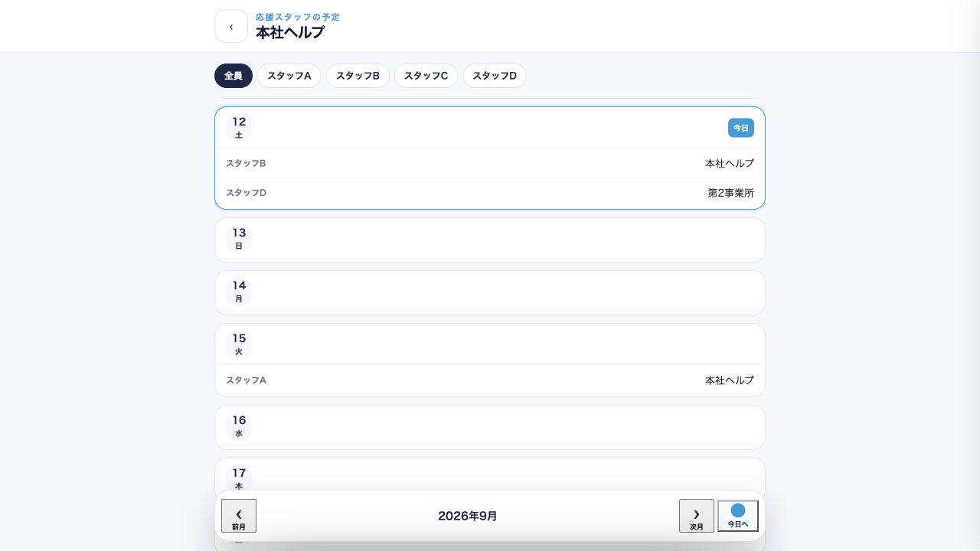Select スタッフB row on day 12
The image size is (980, 551).
[490, 163]
